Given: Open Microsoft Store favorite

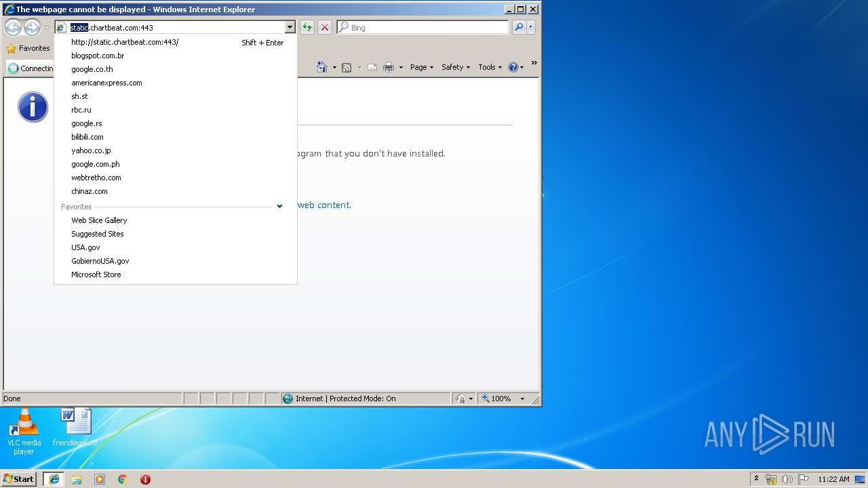Looking at the screenshot, I should point(176,274).
